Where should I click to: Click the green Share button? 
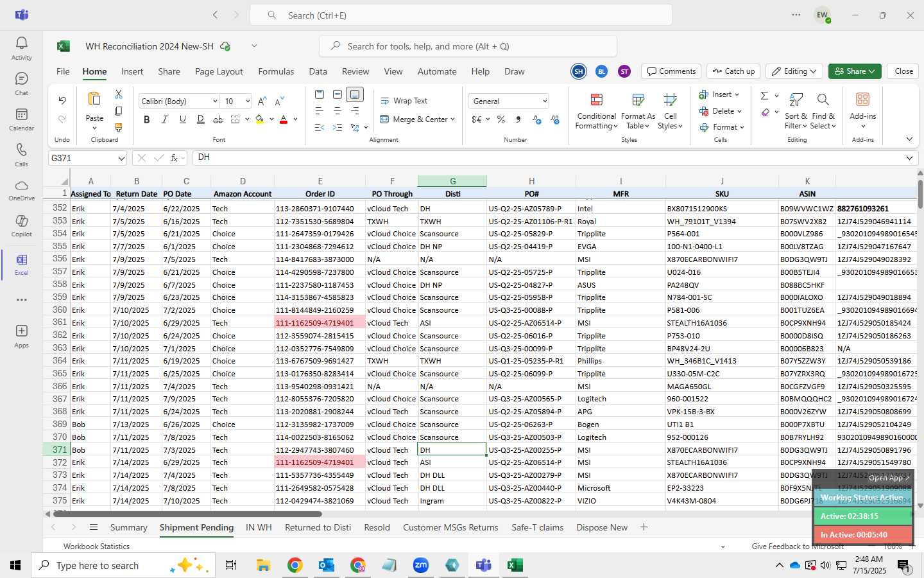(855, 71)
